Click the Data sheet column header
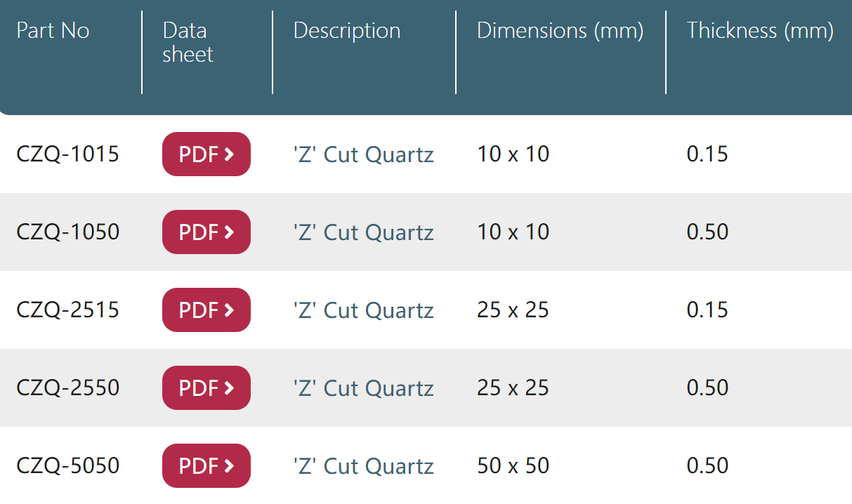This screenshot has width=852, height=504. tap(188, 42)
